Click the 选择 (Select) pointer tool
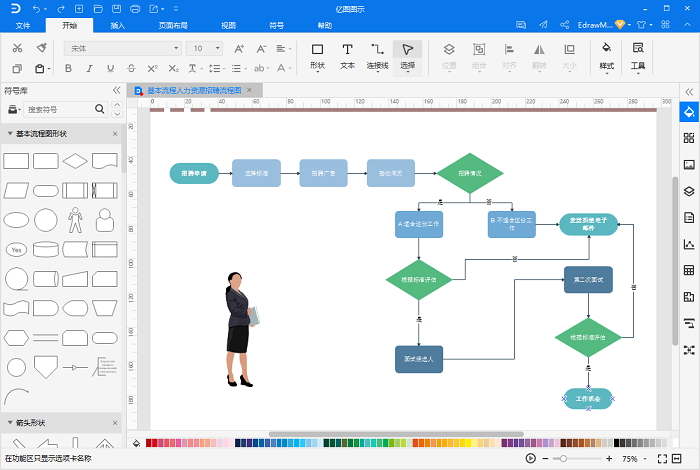This screenshot has height=470, width=700. 407,55
